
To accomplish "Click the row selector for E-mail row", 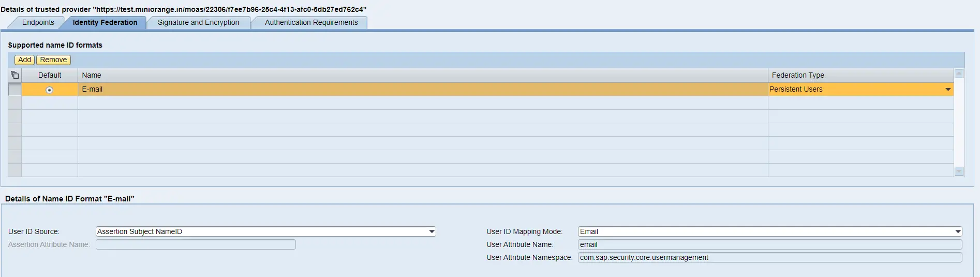I will tap(14, 90).
